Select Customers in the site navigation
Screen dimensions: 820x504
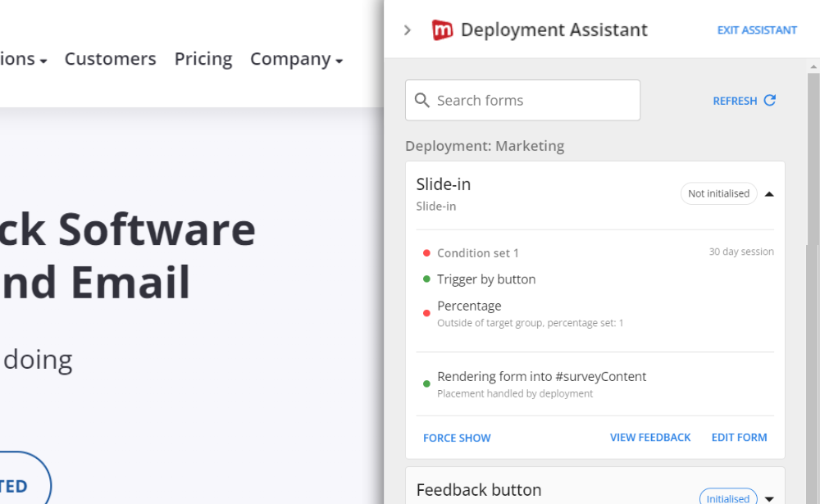pyautogui.click(x=110, y=58)
